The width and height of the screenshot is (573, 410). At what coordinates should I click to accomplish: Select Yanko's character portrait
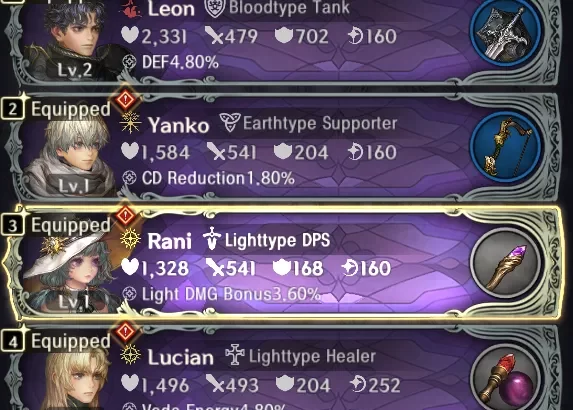(69, 157)
